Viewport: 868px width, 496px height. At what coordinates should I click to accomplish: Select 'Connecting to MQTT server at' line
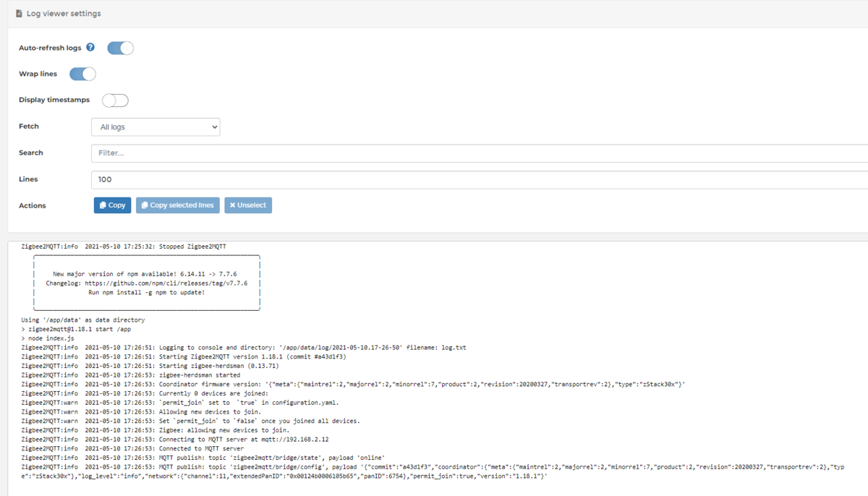(x=175, y=439)
